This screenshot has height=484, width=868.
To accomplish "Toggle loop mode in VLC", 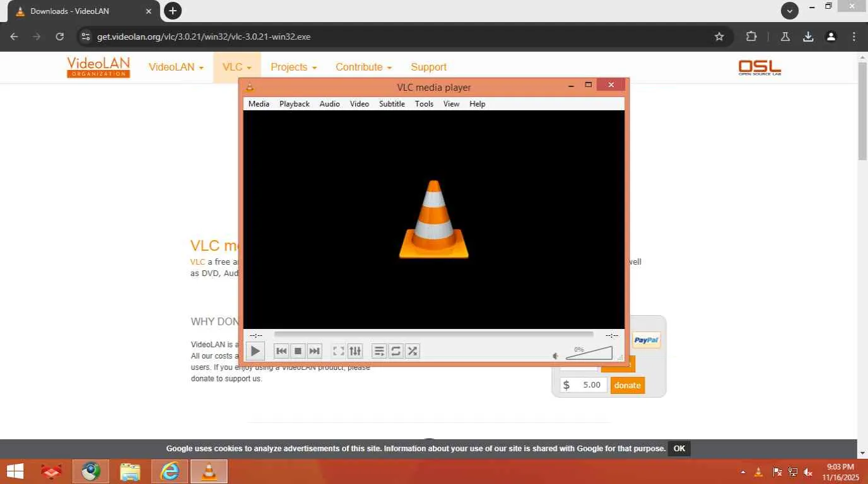I will [x=396, y=351].
